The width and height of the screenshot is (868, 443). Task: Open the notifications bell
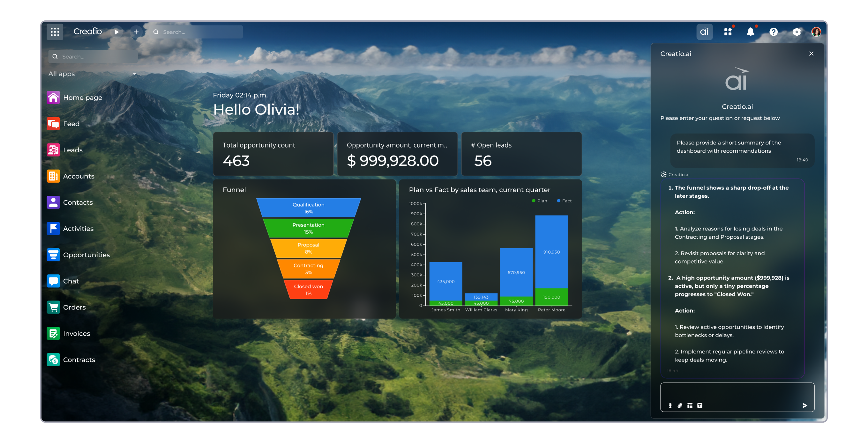750,32
